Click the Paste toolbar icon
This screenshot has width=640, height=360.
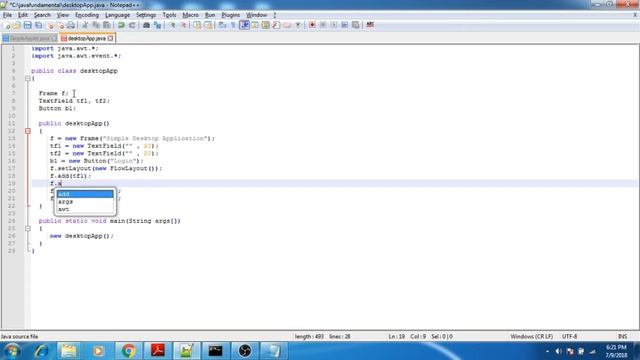point(107,25)
